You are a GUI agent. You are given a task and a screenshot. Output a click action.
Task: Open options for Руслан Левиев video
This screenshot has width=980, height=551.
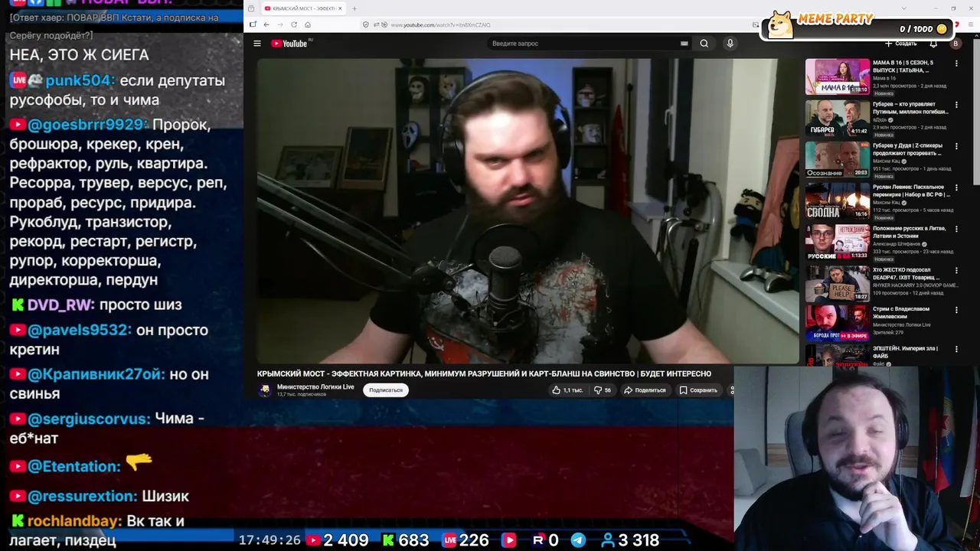(x=956, y=187)
